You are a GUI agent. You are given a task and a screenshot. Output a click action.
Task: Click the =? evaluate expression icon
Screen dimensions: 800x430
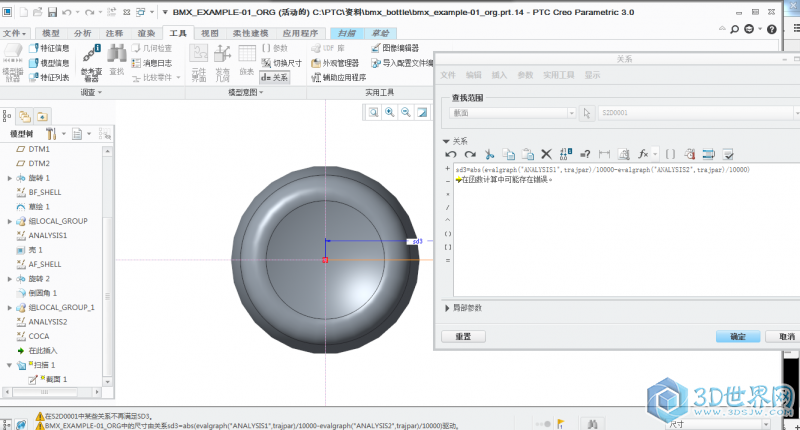(x=585, y=154)
